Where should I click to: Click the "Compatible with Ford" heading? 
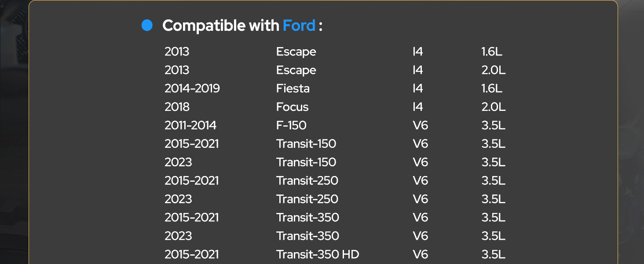(242, 26)
